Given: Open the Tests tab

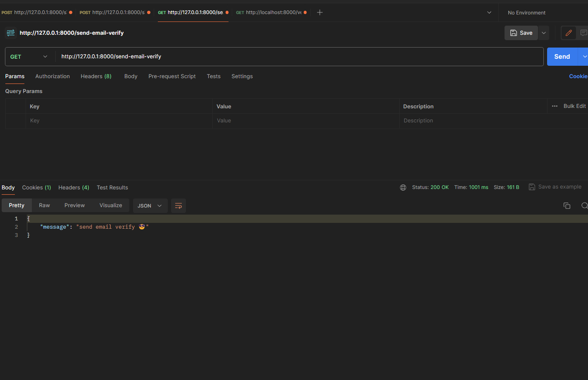Looking at the screenshot, I should click(214, 76).
